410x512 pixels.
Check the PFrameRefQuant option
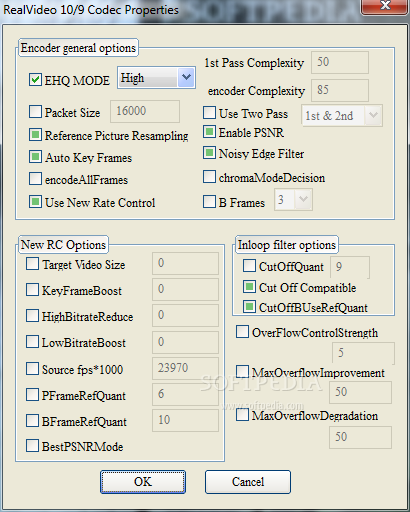[32, 395]
